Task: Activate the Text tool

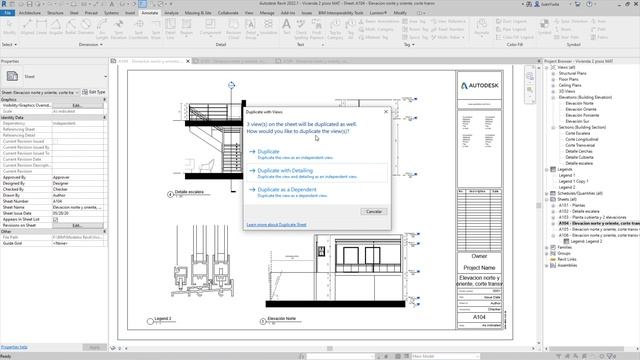Action: [x=287, y=27]
